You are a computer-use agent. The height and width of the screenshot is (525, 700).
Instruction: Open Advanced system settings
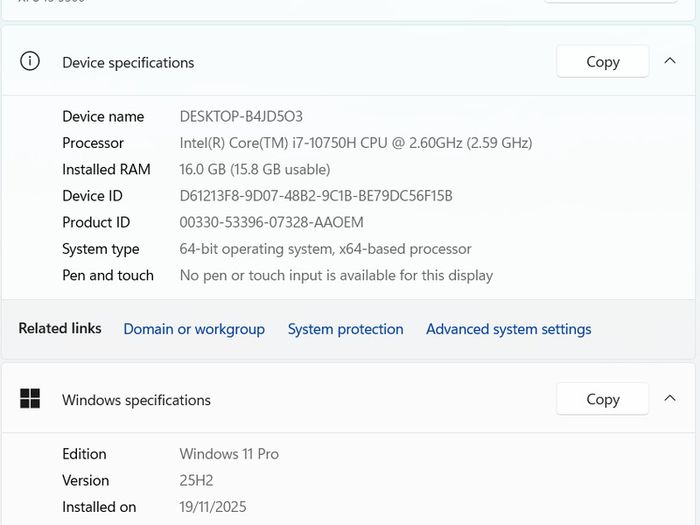click(508, 329)
